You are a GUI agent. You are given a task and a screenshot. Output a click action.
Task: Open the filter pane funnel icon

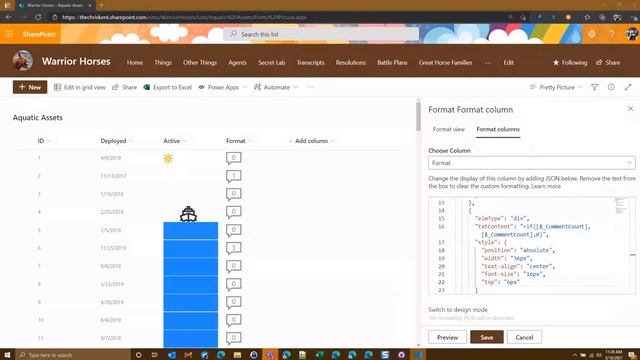coord(595,87)
